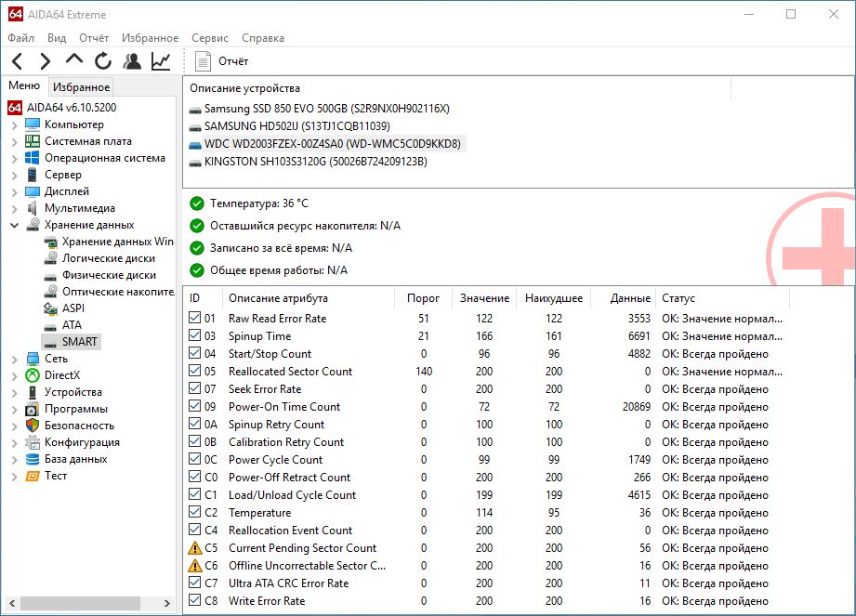The image size is (856, 616).
Task: Expand the Операционная система tree node
Action: [14, 159]
